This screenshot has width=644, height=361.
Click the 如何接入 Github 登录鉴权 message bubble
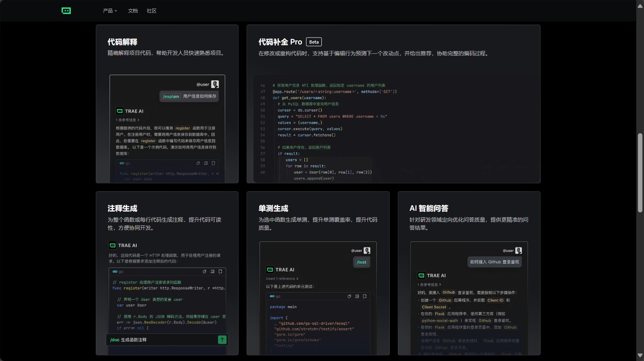[x=494, y=262]
